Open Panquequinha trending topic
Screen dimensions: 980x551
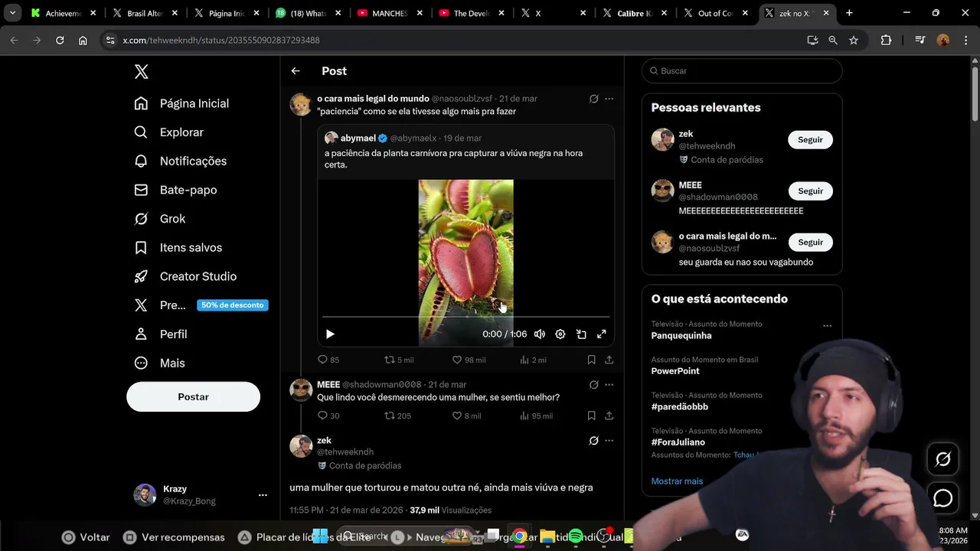click(681, 336)
